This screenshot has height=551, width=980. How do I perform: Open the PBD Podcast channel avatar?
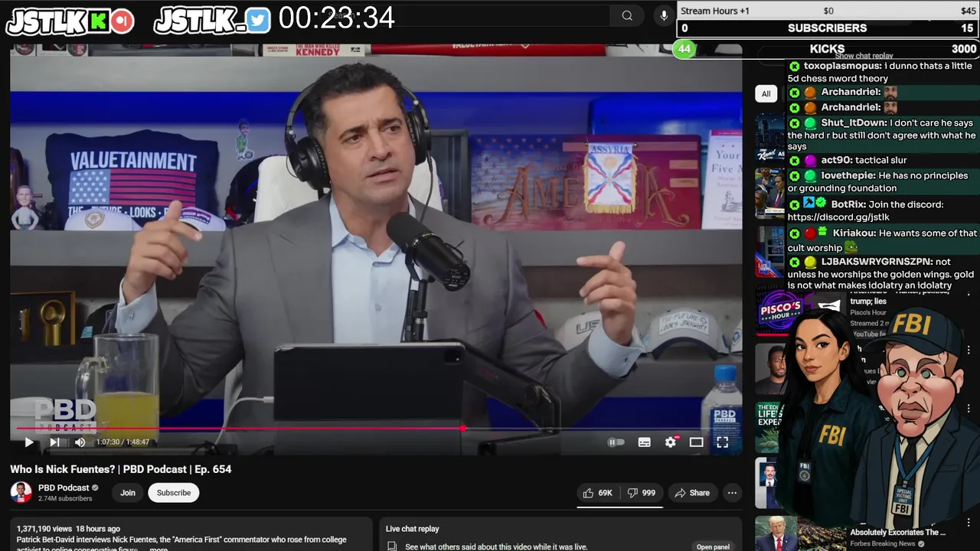pos(21,492)
